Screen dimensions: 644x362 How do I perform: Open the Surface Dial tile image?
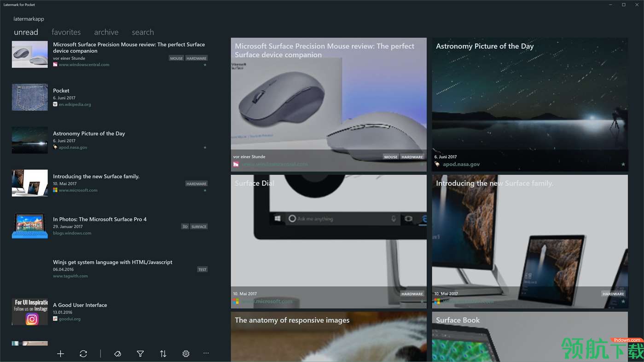[329, 241]
